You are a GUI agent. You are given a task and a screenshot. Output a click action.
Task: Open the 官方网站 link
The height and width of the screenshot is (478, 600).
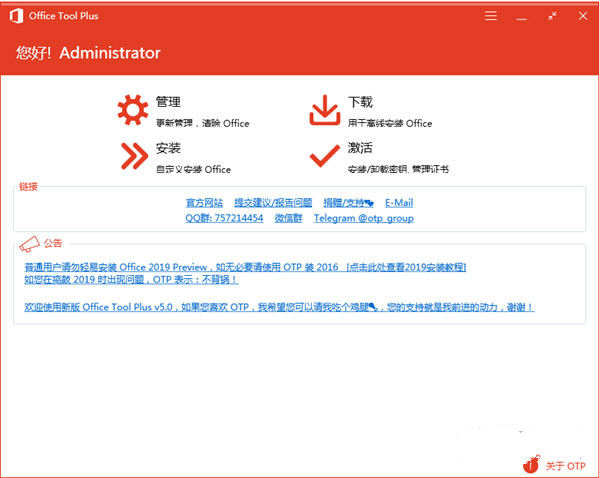pyautogui.click(x=204, y=203)
